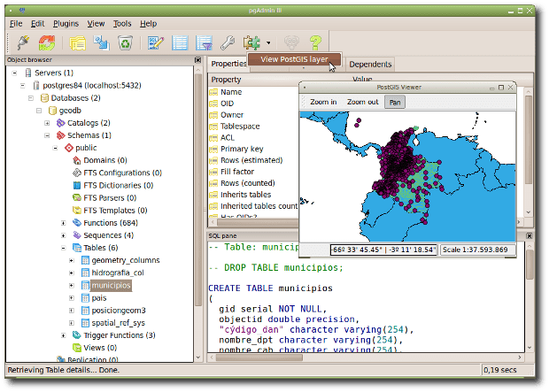This screenshot has height=392, width=549.
Task: Click the Rows (estimated) property row
Action: (x=251, y=160)
